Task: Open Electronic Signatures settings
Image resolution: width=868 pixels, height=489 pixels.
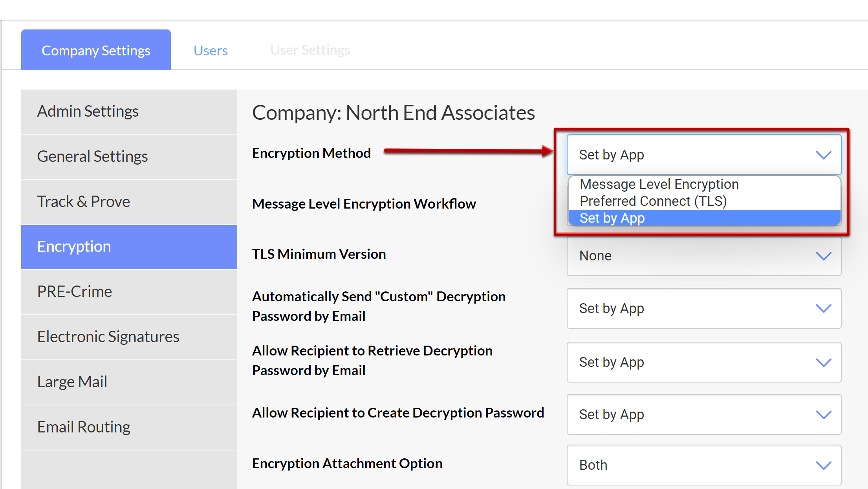Action: pyautogui.click(x=108, y=336)
